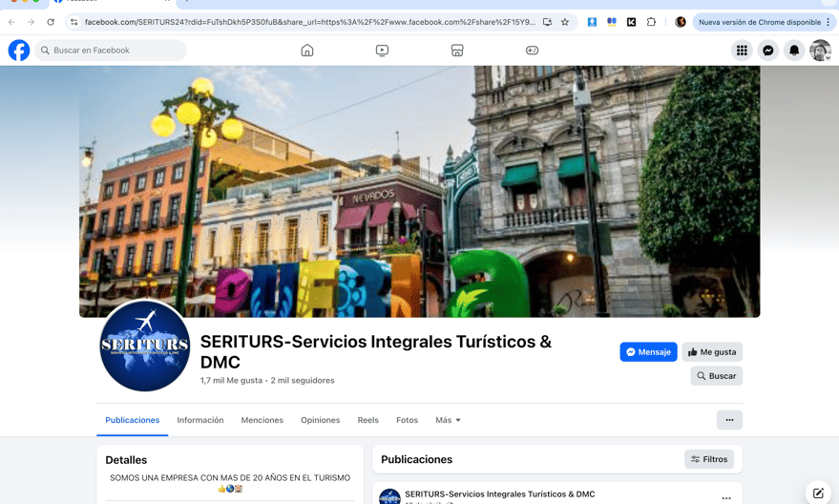This screenshot has height=504, width=839.
Task: Like the page with Me gusta
Action: (x=712, y=352)
